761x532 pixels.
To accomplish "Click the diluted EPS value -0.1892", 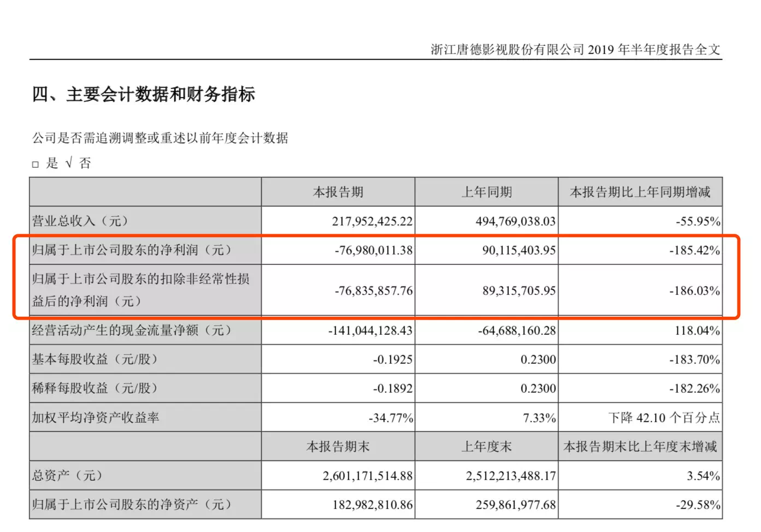I will click(393, 388).
